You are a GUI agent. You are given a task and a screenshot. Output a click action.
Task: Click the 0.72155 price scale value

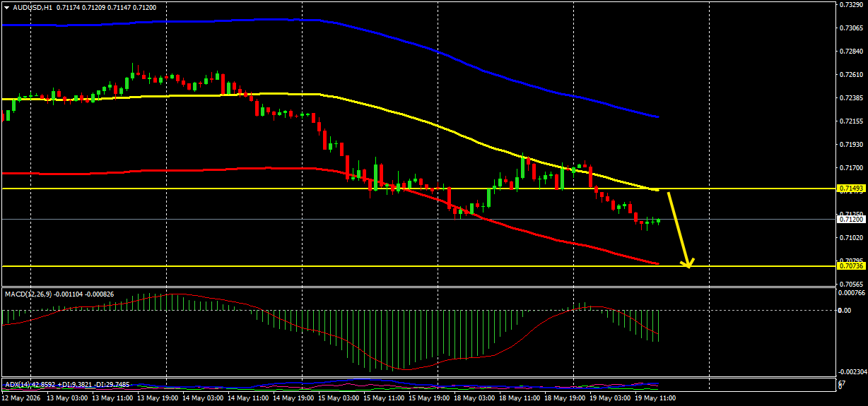851,121
